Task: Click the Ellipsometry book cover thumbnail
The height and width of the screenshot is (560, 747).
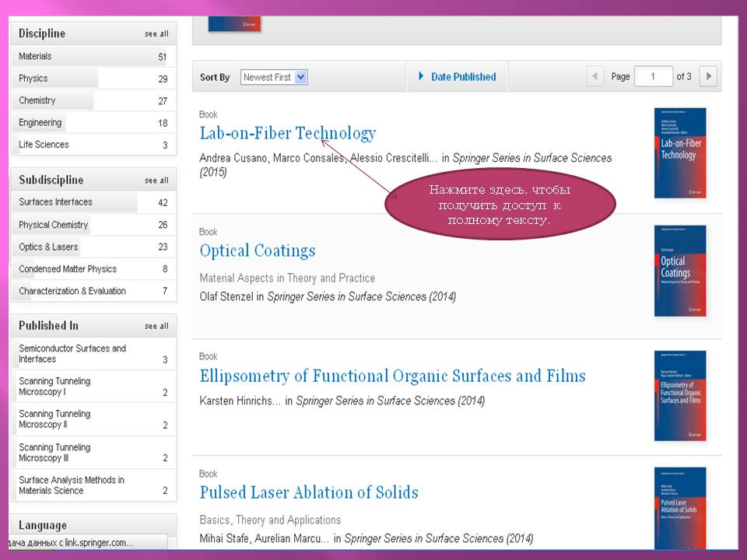Action: (x=679, y=396)
